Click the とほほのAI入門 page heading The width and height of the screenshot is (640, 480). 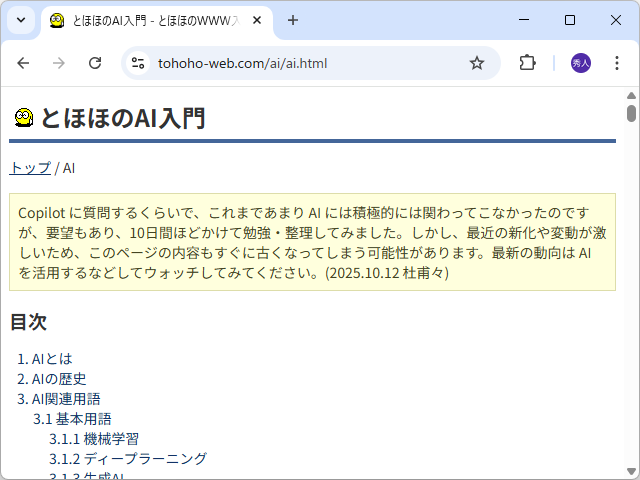[123, 118]
